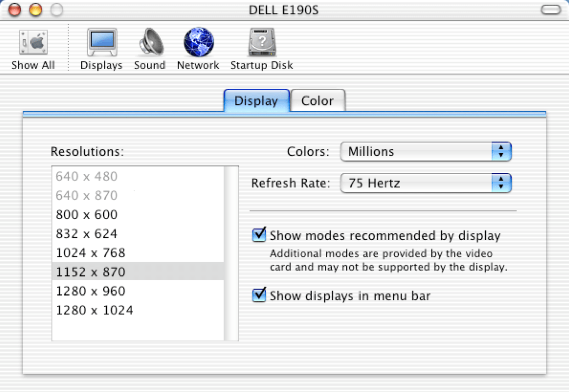569x392 pixels.
Task: Switch to the Color tab
Action: coord(318,100)
